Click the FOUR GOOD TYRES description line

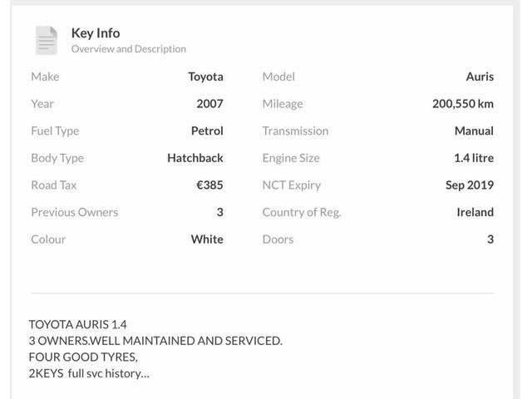tap(83, 357)
